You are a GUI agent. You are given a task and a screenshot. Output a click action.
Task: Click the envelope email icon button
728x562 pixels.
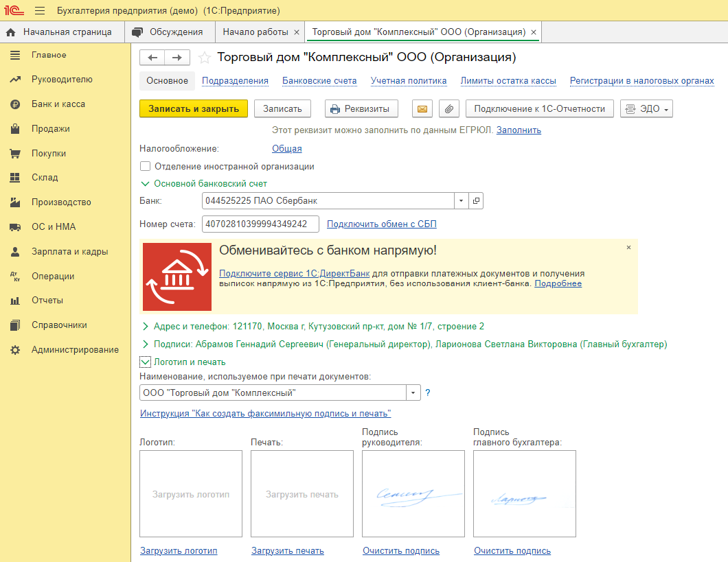[x=422, y=109]
